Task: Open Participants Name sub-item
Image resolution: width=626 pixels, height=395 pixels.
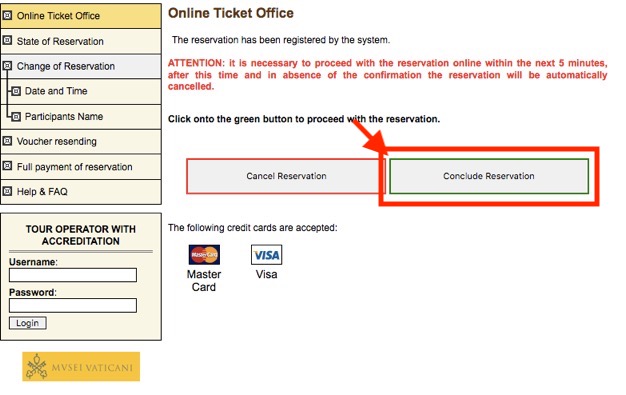Action: 64,116
